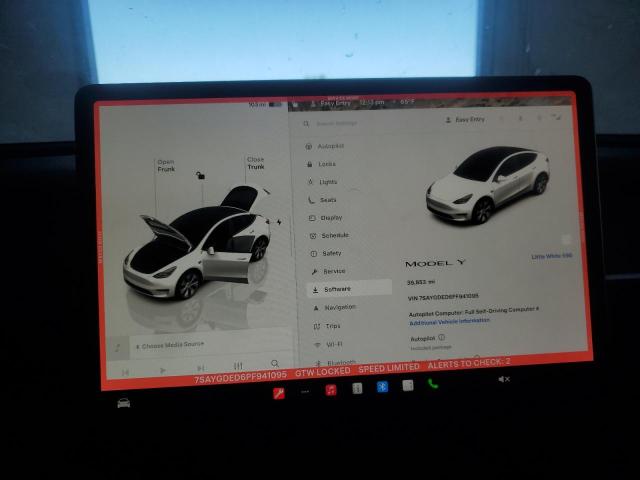Open media search magnifier icon
The height and width of the screenshot is (480, 640).
click(x=275, y=363)
